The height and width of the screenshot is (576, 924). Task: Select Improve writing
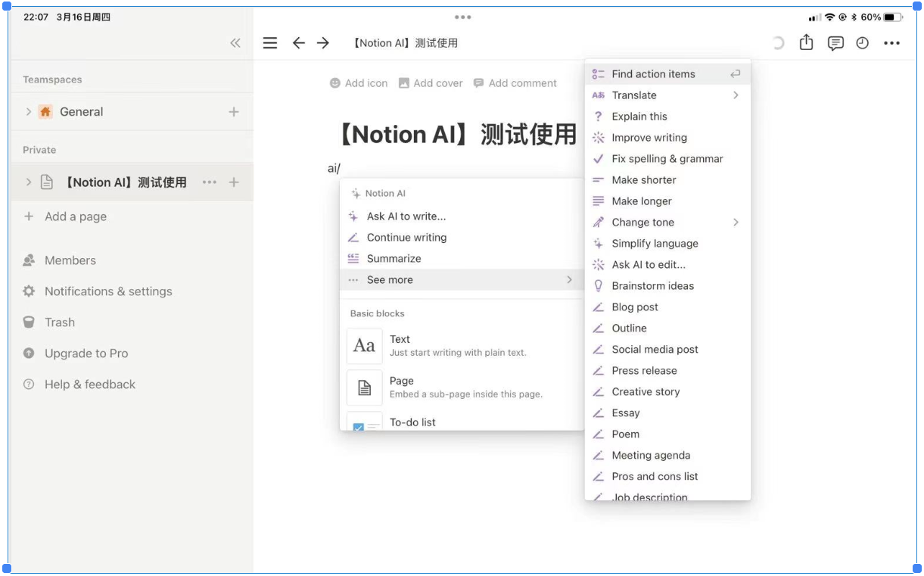click(668, 138)
